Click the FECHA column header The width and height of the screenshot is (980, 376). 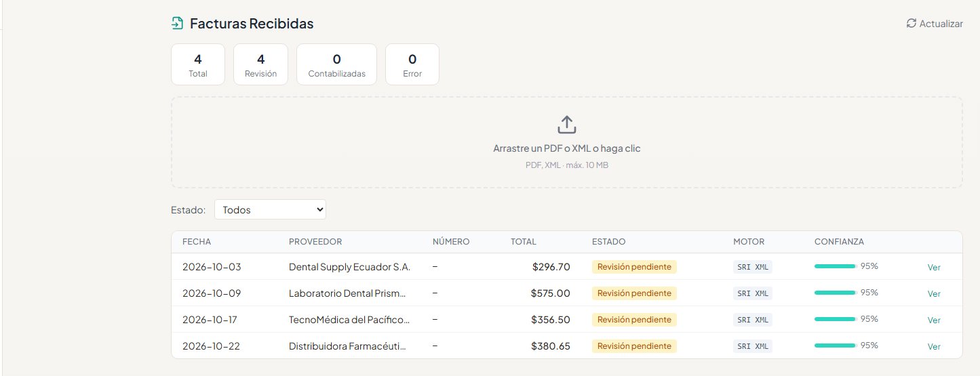tap(197, 242)
